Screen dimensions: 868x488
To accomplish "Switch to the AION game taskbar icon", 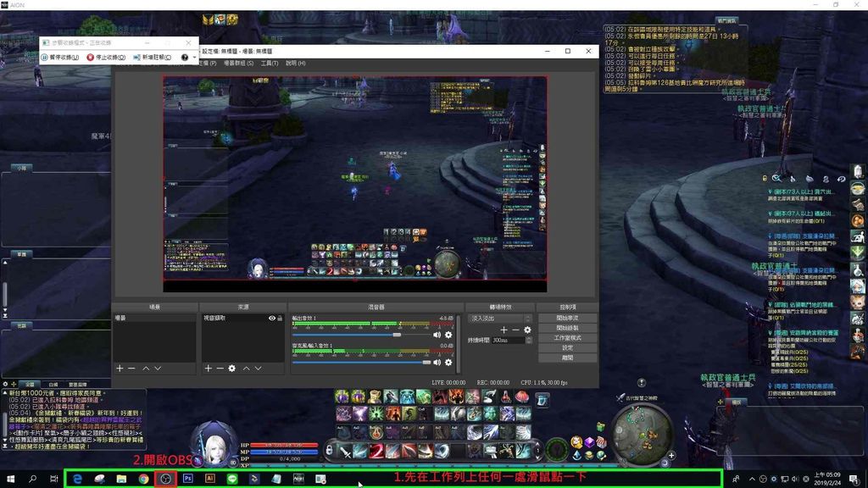I will click(298, 479).
